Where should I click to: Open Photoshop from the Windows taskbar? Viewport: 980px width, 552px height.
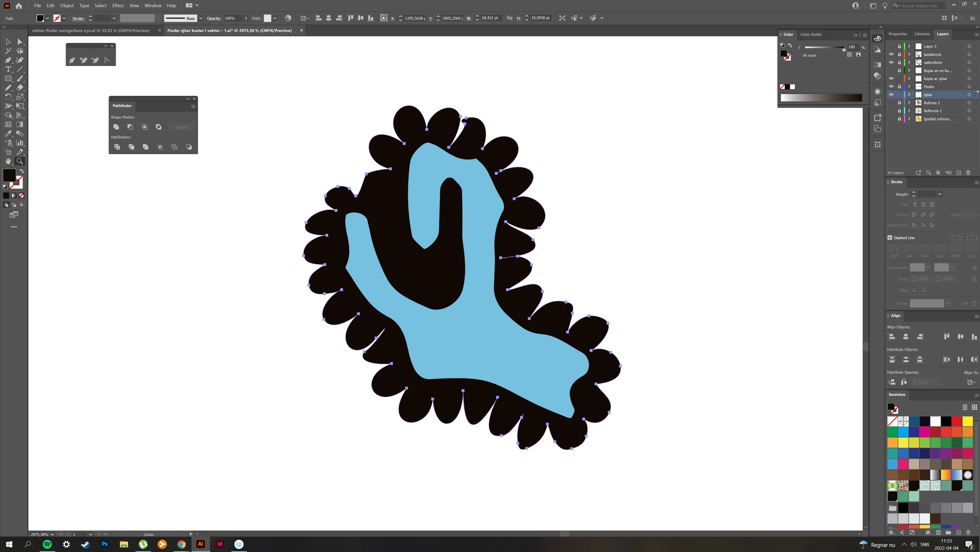(x=105, y=544)
